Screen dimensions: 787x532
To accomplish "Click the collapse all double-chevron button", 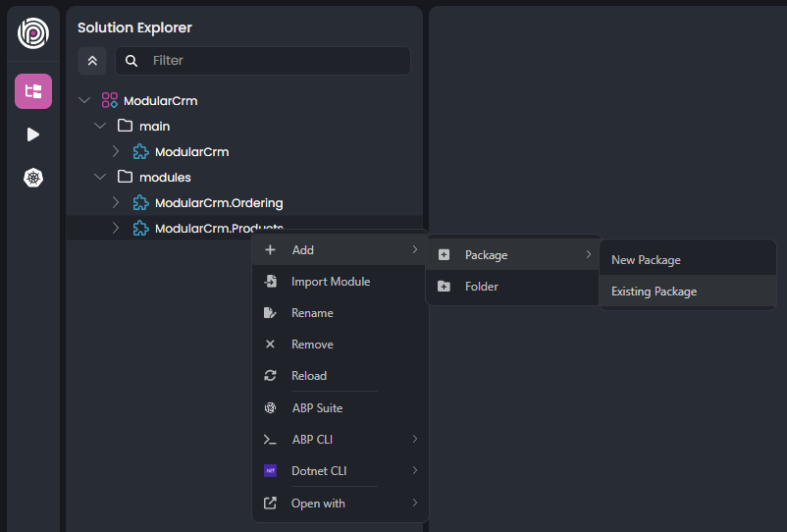I will (x=92, y=61).
